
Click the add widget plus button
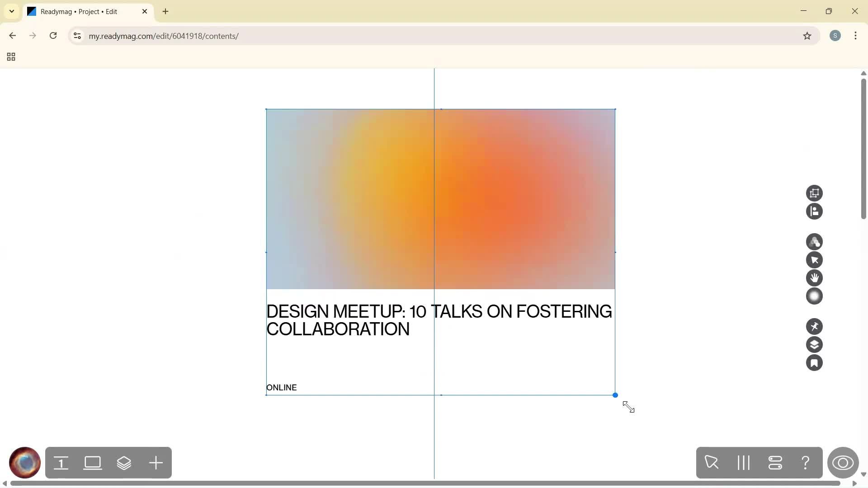point(156,462)
